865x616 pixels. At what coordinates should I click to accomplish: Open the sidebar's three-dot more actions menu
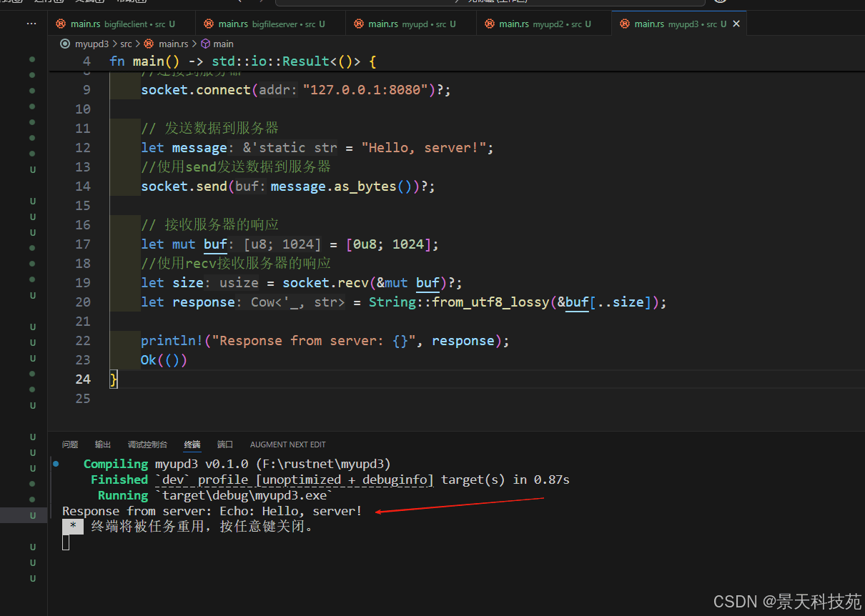[x=31, y=24]
